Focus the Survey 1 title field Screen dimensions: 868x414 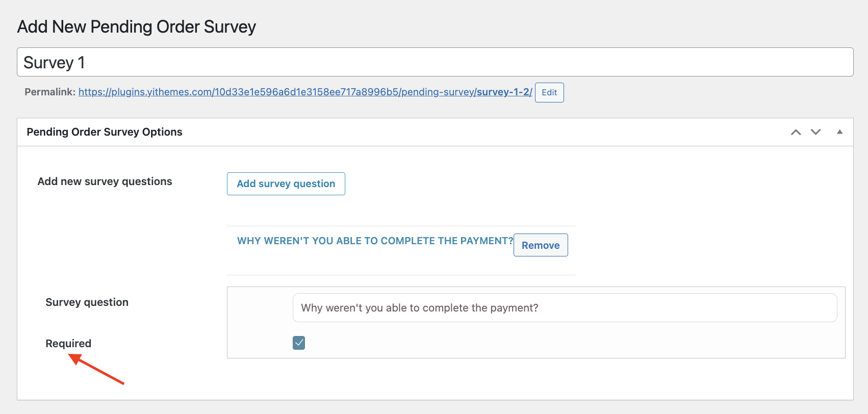point(435,62)
